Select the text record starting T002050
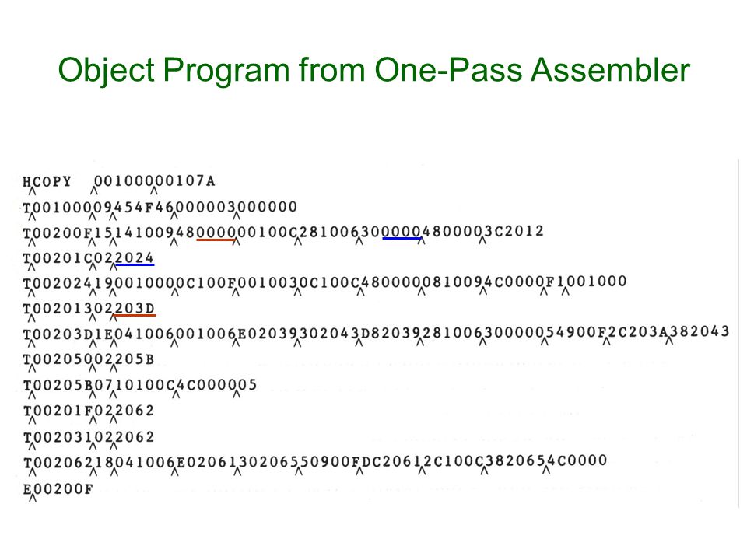This screenshot has height=560, width=747. (89, 359)
